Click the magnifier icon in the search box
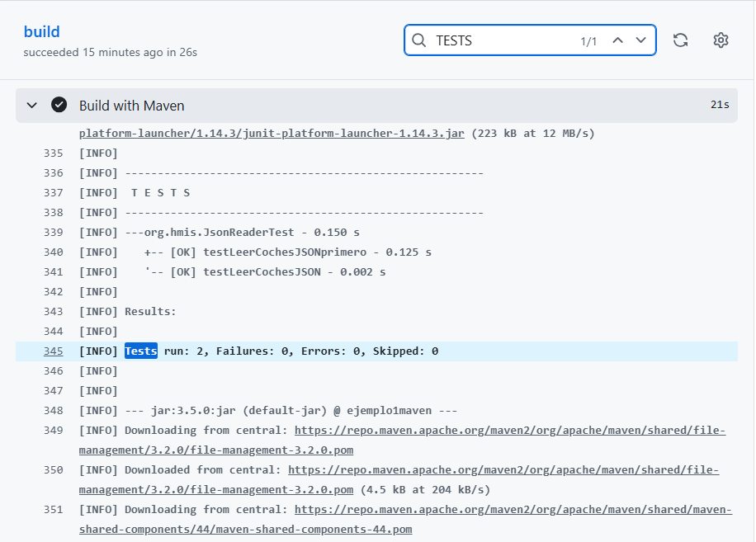756x542 pixels. coord(418,40)
